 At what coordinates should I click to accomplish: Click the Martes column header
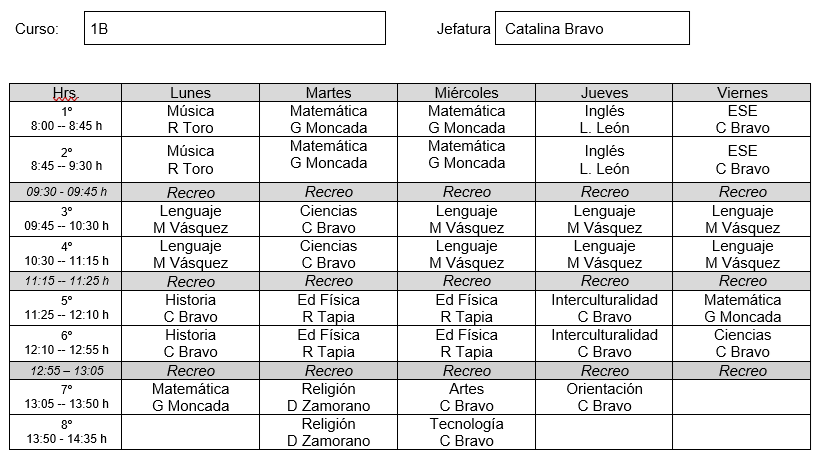pyautogui.click(x=328, y=93)
